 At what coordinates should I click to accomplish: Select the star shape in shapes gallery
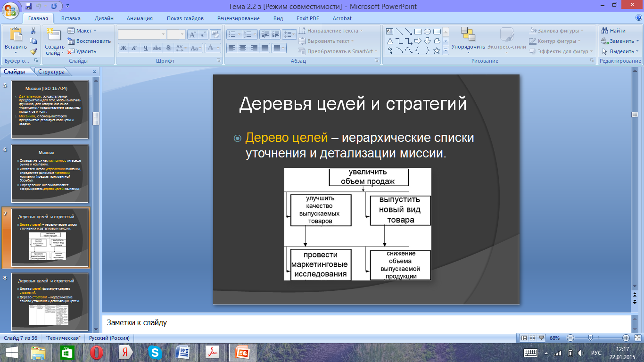click(x=437, y=50)
